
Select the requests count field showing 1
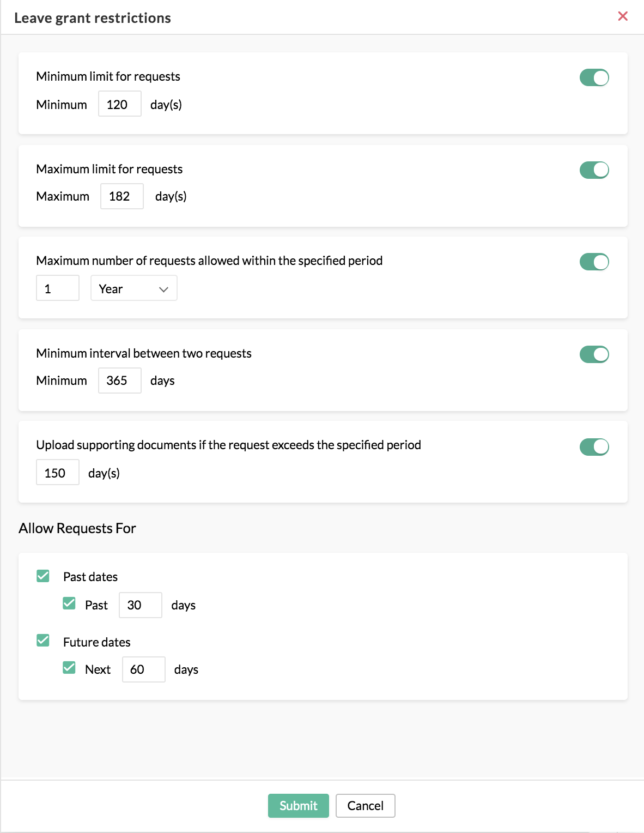pyautogui.click(x=57, y=288)
